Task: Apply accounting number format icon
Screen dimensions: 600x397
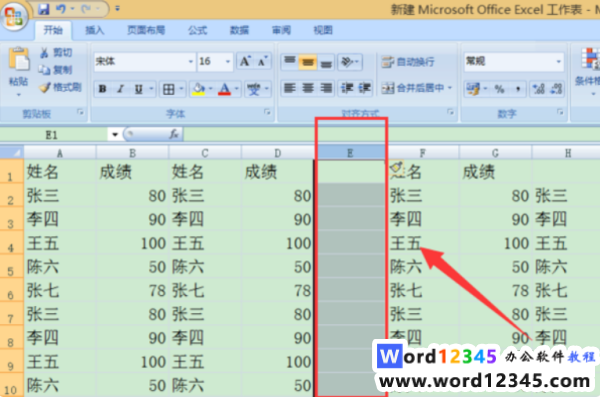Action: pyautogui.click(x=473, y=89)
